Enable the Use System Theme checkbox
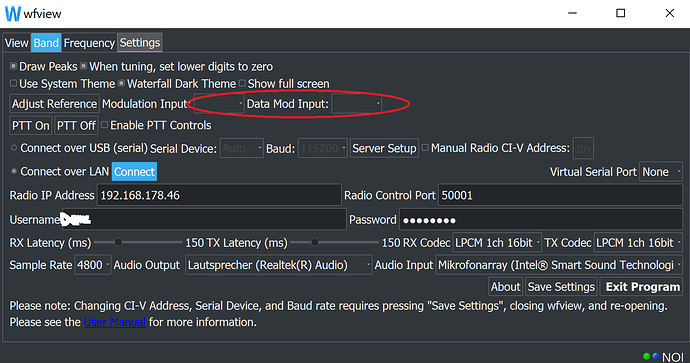Image resolution: width=690 pixels, height=363 pixels. (14, 83)
